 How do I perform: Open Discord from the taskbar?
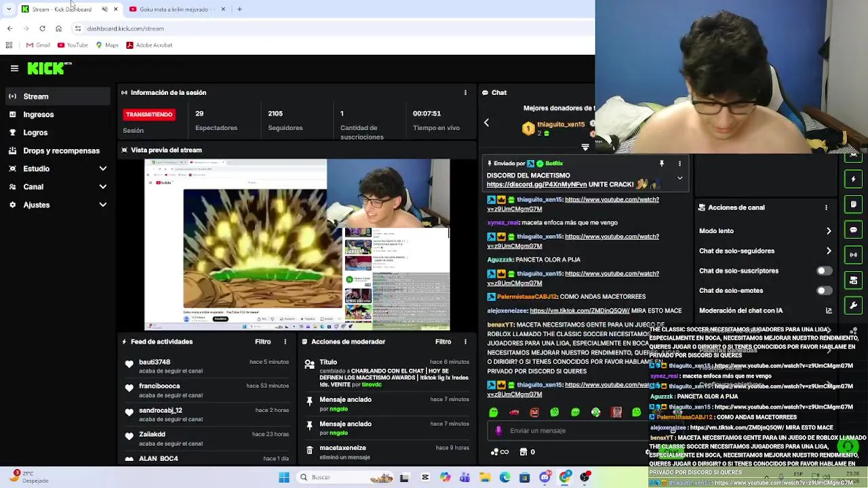[545, 477]
